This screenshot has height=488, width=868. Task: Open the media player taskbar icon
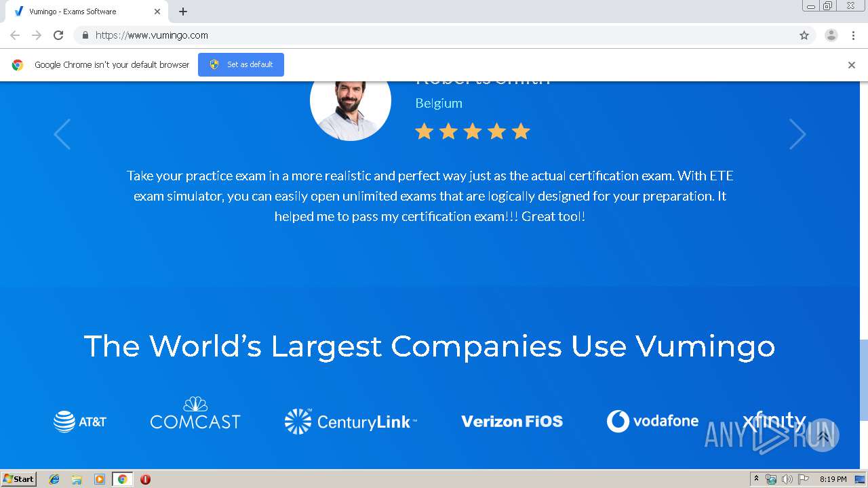(100, 479)
